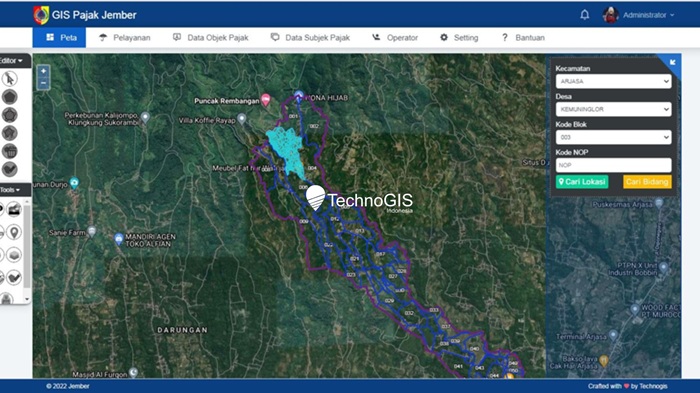Open the Kecamatan dropdown showing ARJASA
Viewport: 700px width, 393px height.
613,81
